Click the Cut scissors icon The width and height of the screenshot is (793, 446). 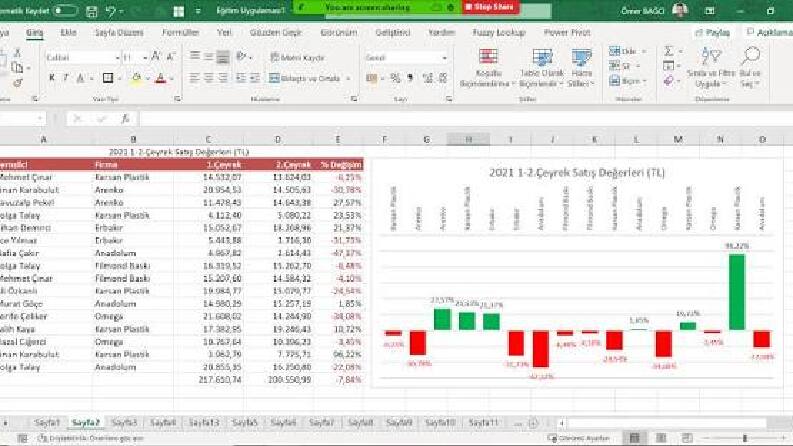(x=18, y=52)
